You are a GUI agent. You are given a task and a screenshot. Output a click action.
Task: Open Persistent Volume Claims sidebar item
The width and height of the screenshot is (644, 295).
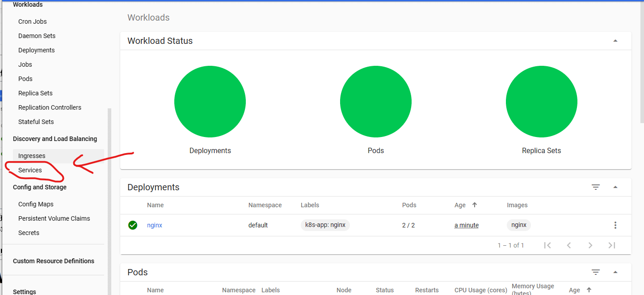point(54,218)
